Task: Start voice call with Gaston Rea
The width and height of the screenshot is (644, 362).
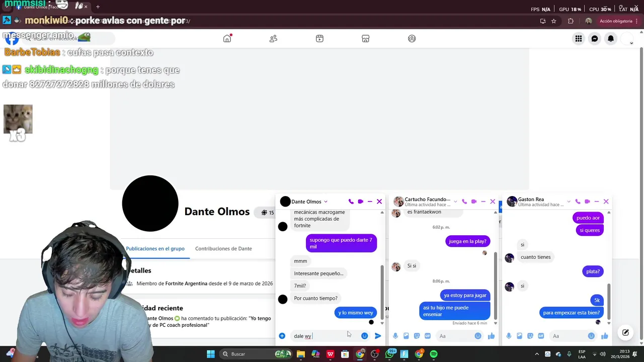Action: tap(578, 202)
